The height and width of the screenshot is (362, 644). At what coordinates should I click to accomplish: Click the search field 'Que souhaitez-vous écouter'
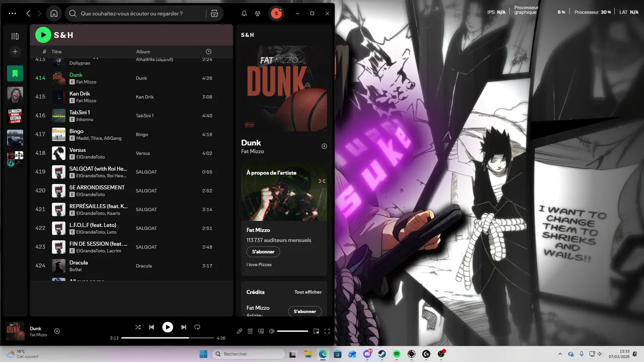(x=136, y=14)
